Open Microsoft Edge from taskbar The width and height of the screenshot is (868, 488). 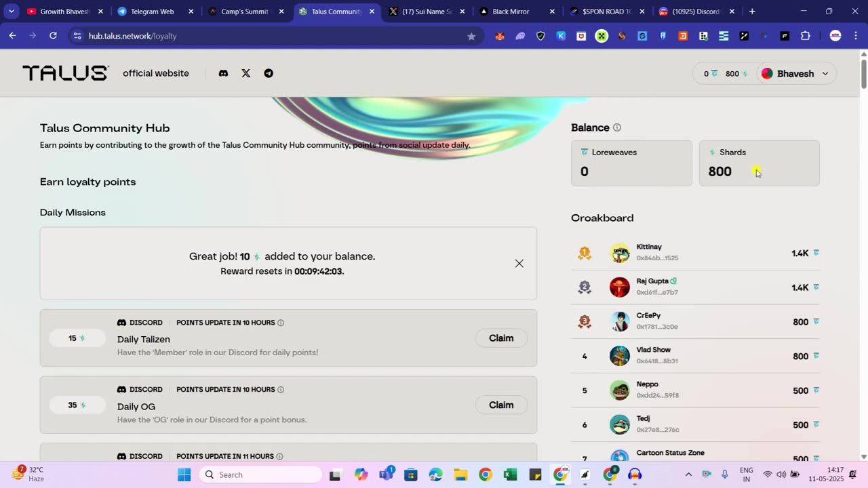click(x=435, y=474)
